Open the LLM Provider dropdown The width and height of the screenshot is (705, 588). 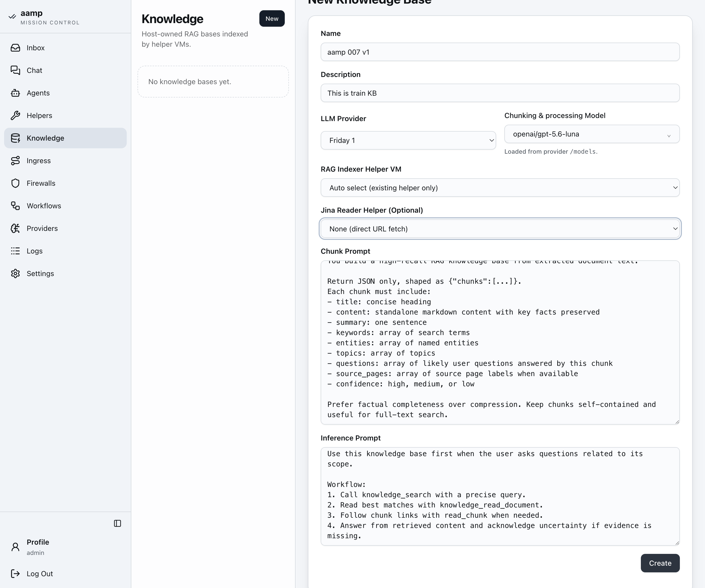pyautogui.click(x=408, y=140)
